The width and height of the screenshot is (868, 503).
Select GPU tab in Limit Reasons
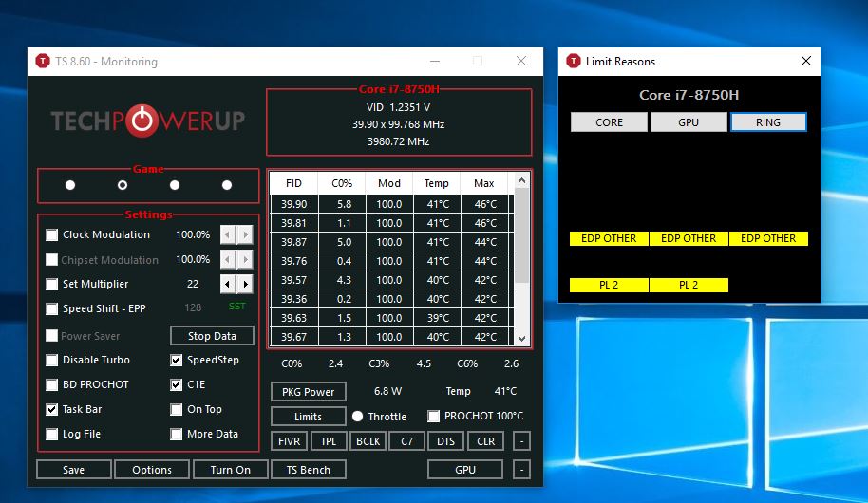pos(689,122)
